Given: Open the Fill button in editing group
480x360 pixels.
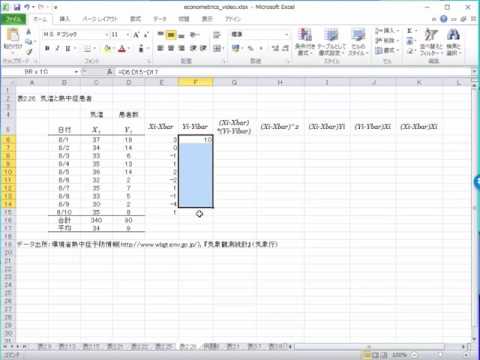Looking at the screenshot, I should tap(410, 41).
